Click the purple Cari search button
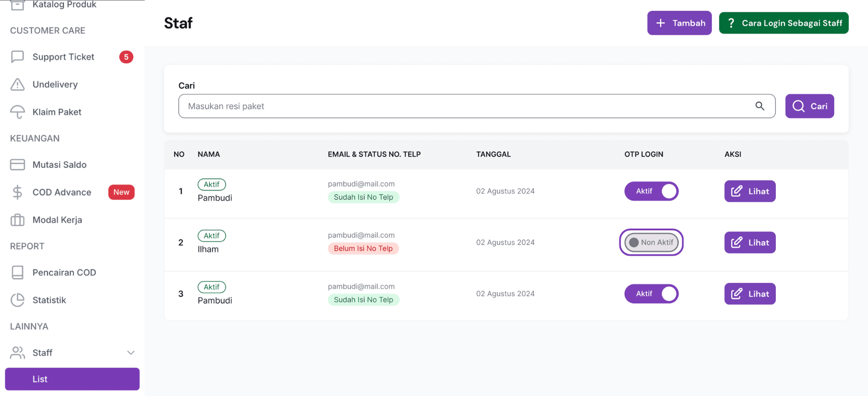 click(809, 106)
